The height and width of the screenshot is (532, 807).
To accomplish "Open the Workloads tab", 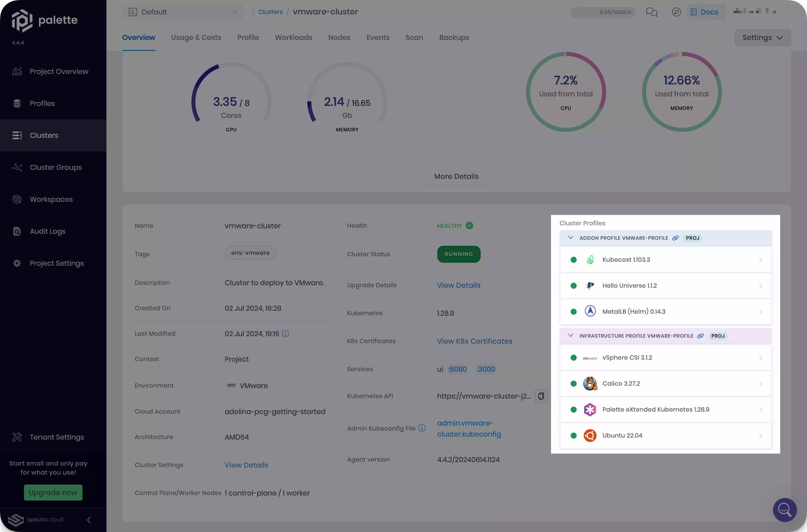I will [294, 38].
